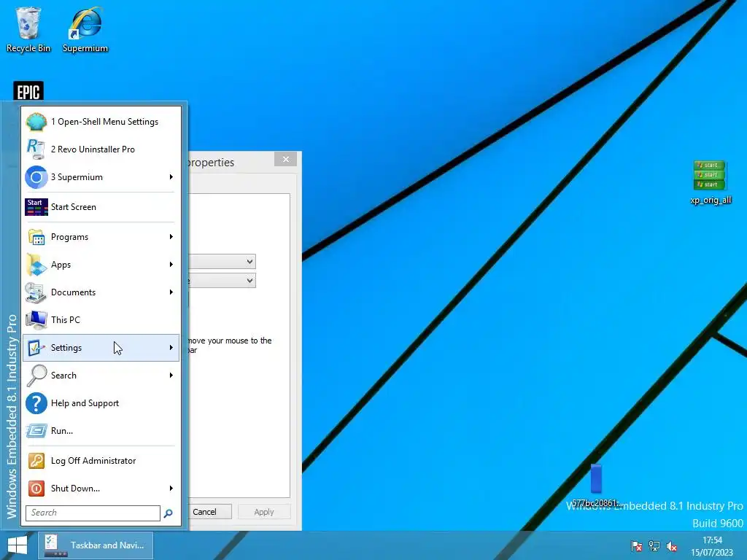Screen dimensions: 747x560
Task: Expand the Search submenu arrow
Action: click(x=171, y=376)
